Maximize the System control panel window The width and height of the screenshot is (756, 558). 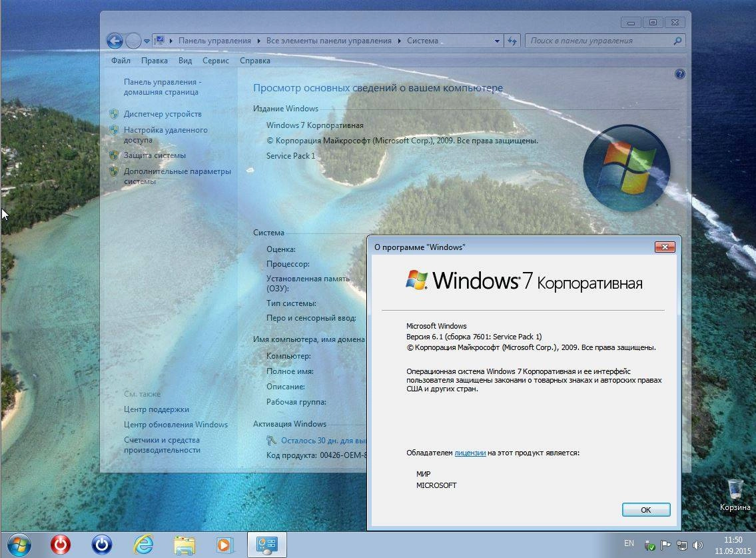tap(653, 23)
